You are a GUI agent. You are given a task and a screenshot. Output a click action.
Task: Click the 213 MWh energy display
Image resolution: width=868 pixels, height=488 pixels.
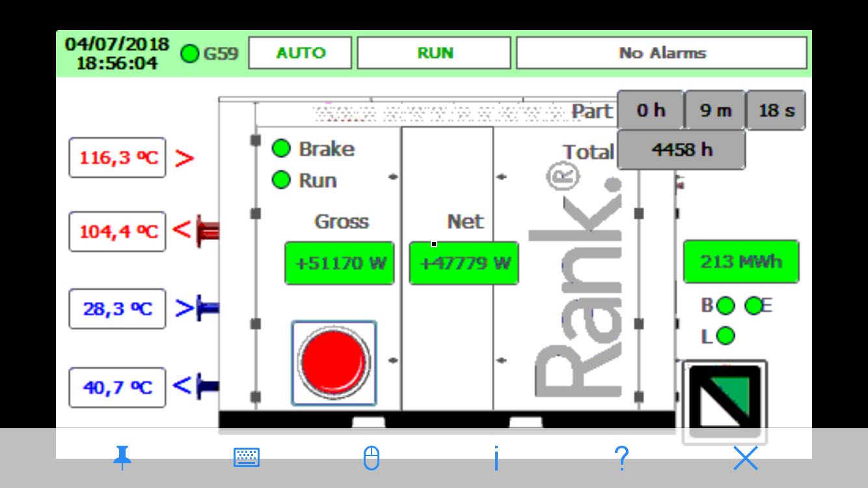(x=741, y=262)
